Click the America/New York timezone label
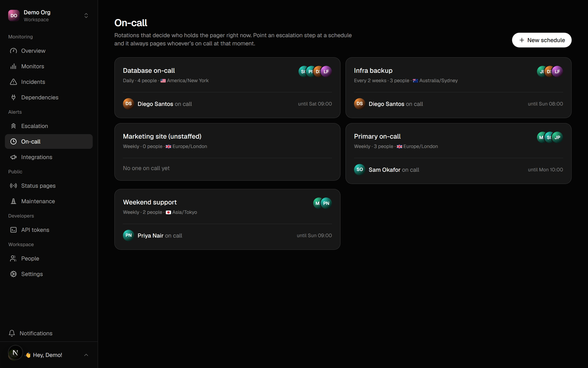The image size is (588, 368). 188,81
